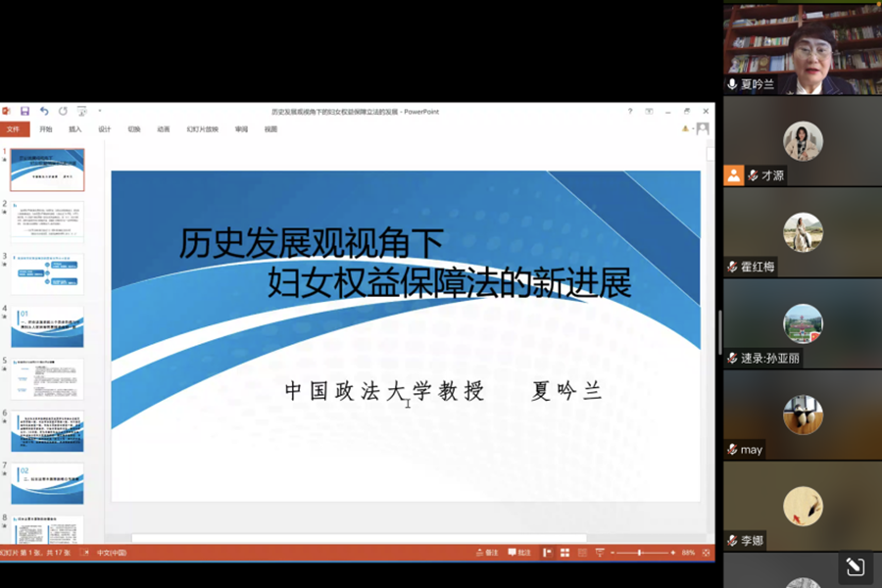Switch to the 动画 (Animations) ribbon tab
The image size is (882, 588).
[x=163, y=129]
